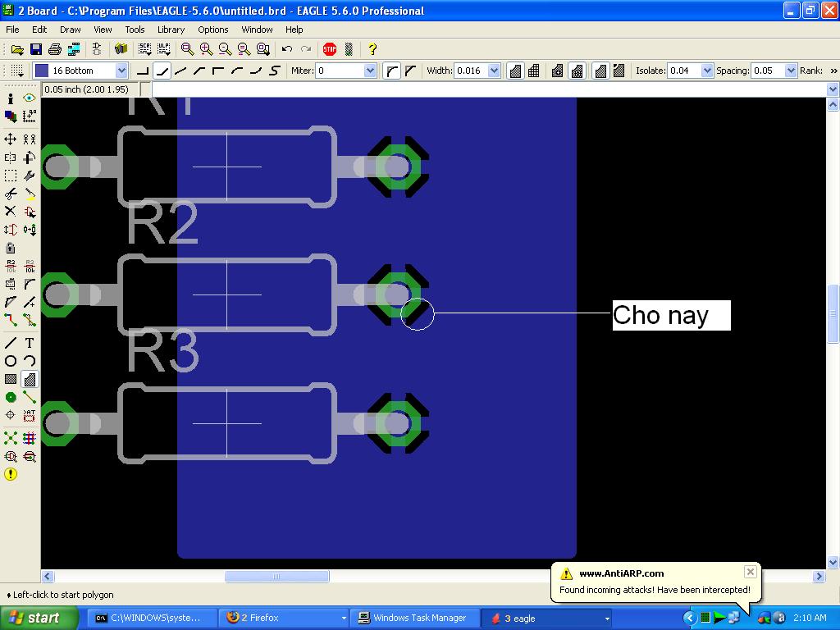Open the Edit menu
Screen dimensions: 840x630
coord(39,30)
